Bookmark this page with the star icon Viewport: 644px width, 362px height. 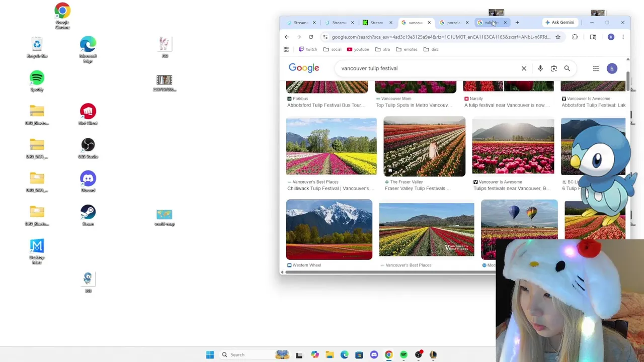pos(557,37)
